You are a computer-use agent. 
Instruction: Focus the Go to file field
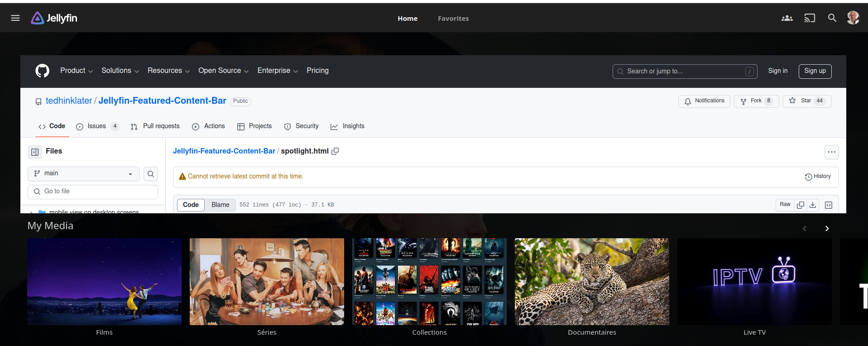click(x=93, y=192)
